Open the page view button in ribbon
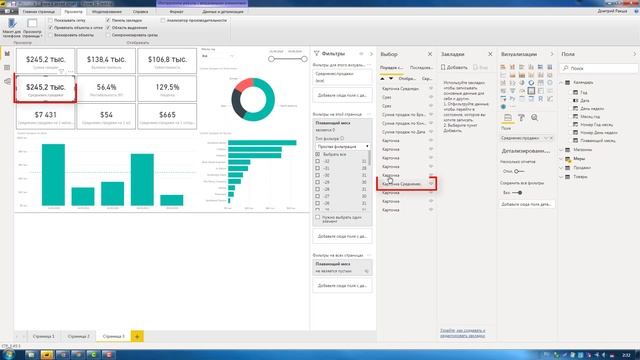Viewport: 640px width, 360px height. pyautogui.click(x=32, y=28)
